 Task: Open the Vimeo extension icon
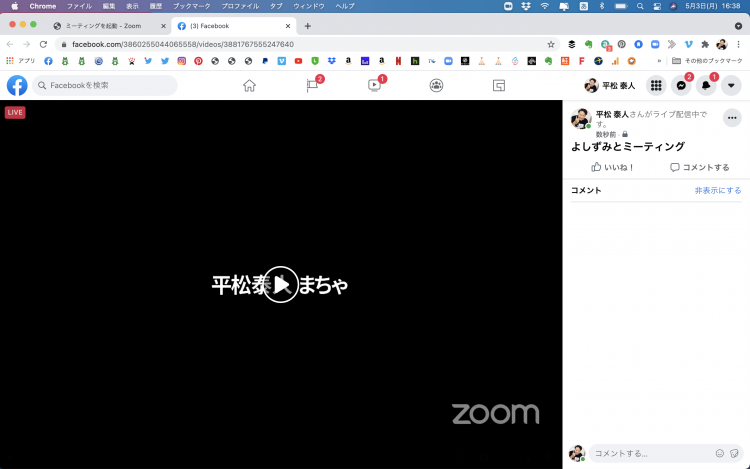pos(688,44)
